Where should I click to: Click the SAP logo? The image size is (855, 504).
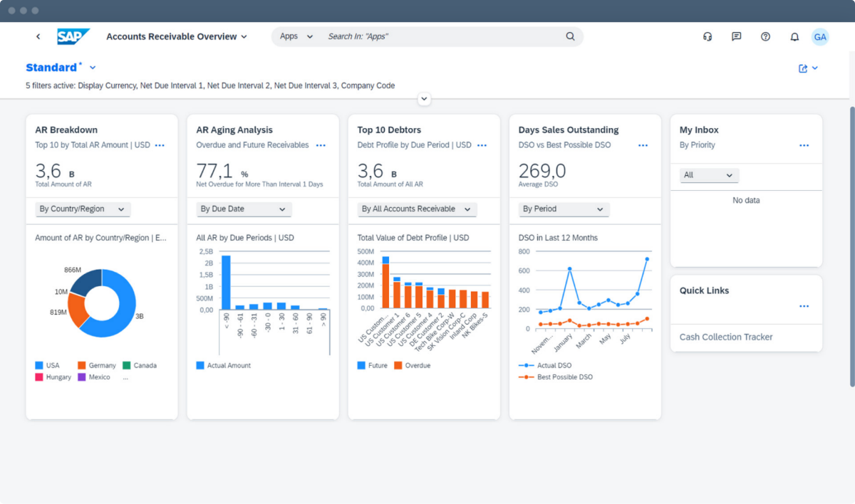point(73,36)
